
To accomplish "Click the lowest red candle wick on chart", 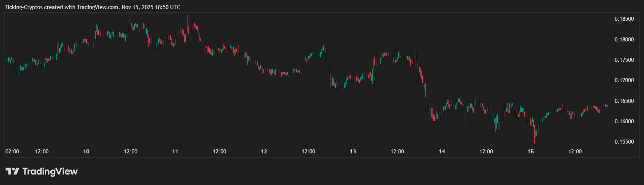I will pyautogui.click(x=534, y=141).
